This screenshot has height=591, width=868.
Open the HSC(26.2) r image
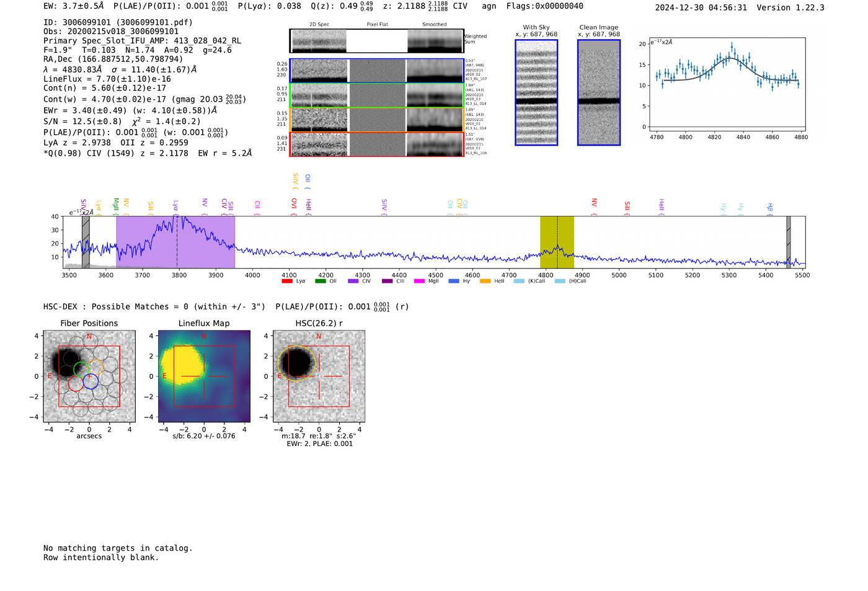319,376
